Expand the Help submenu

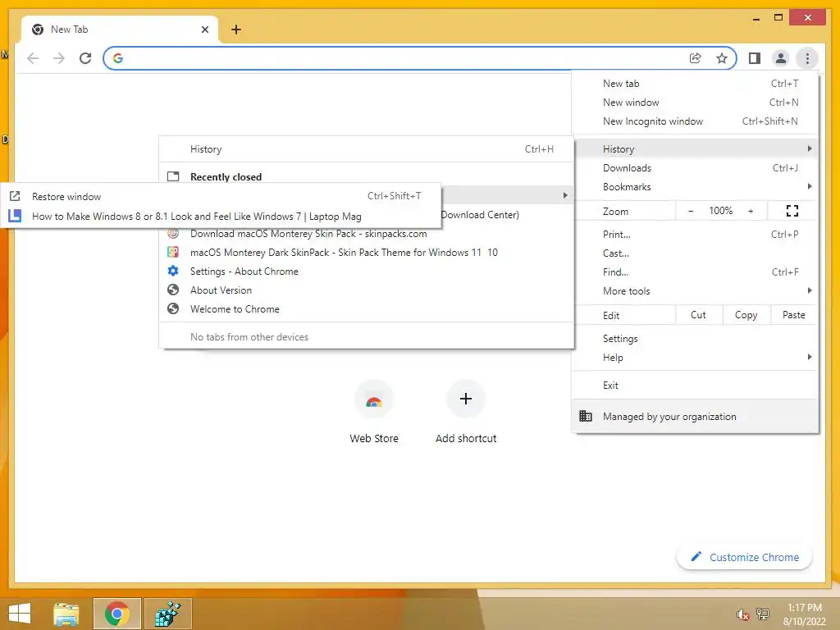pyautogui.click(x=695, y=358)
